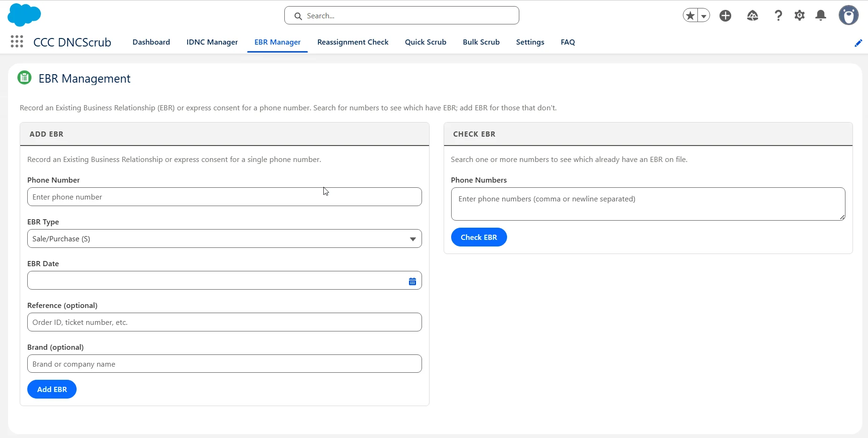Expand the EBR Type Sale/Purchase dropdown
The height and width of the screenshot is (438, 868).
(225, 238)
